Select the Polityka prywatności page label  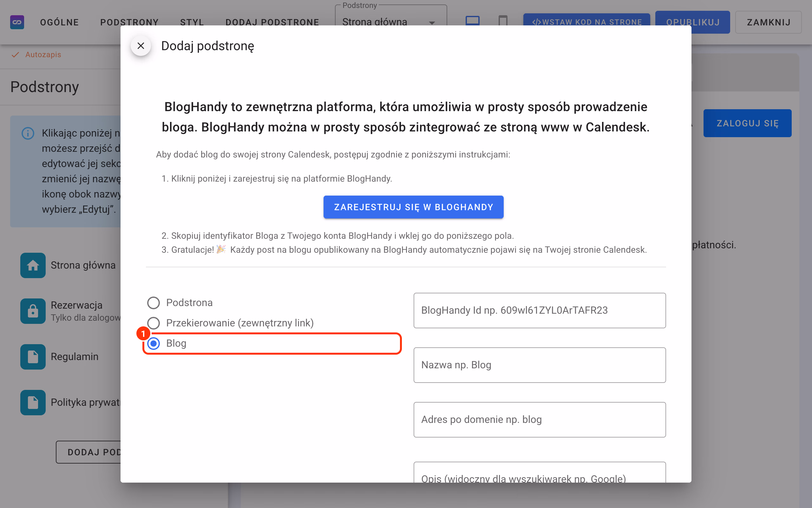[x=86, y=402]
